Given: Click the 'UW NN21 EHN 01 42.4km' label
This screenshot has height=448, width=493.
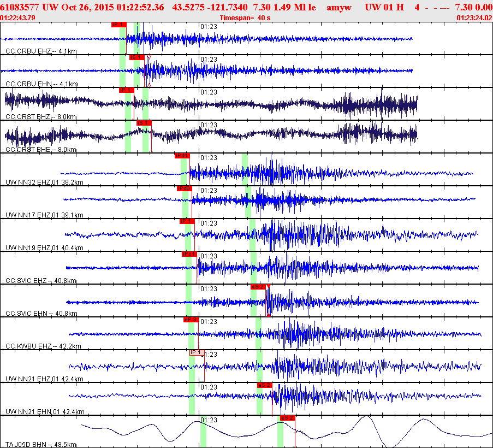Looking at the screenshot, I should tap(45, 411).
